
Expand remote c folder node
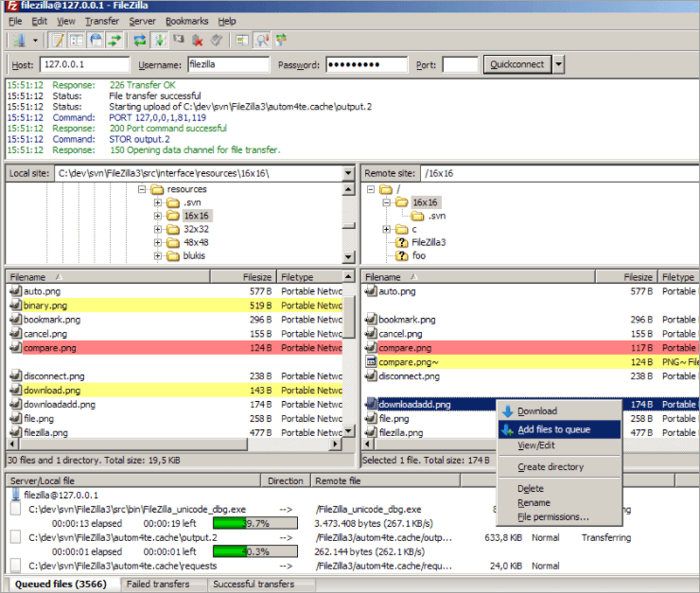point(387,229)
